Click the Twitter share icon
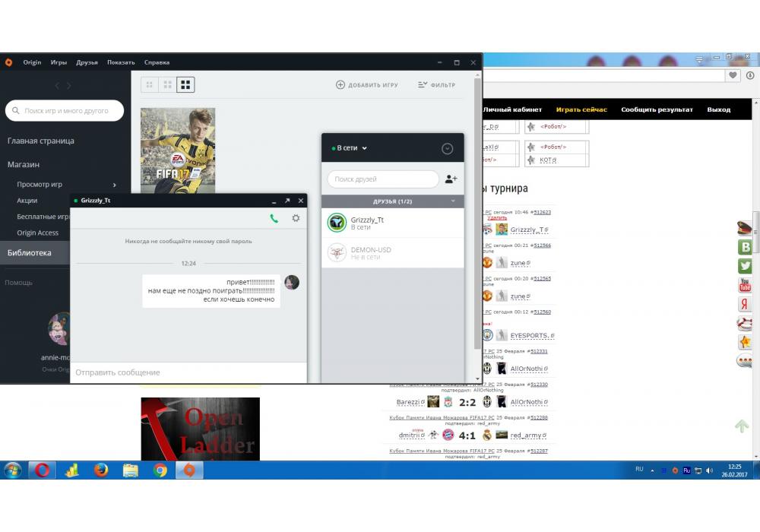 point(745,266)
